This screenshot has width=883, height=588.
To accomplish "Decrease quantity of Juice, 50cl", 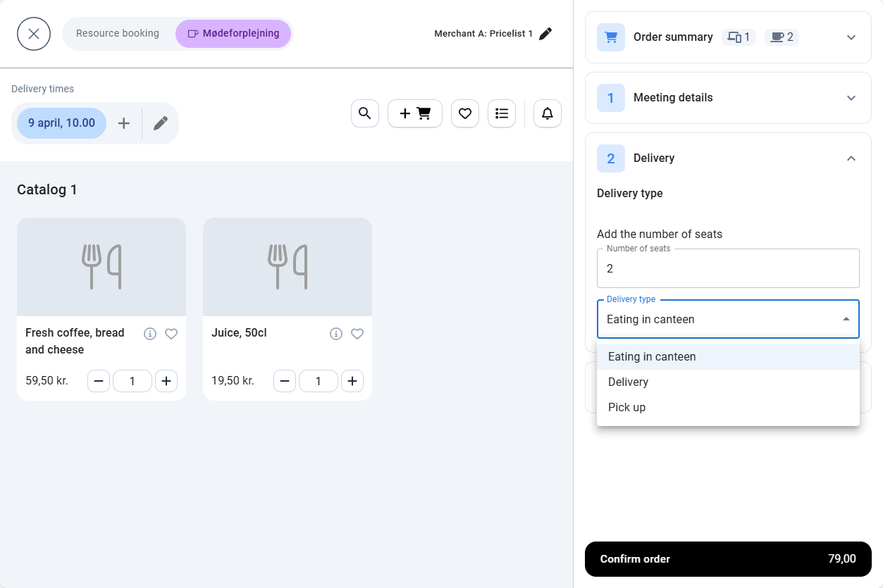I will point(285,381).
